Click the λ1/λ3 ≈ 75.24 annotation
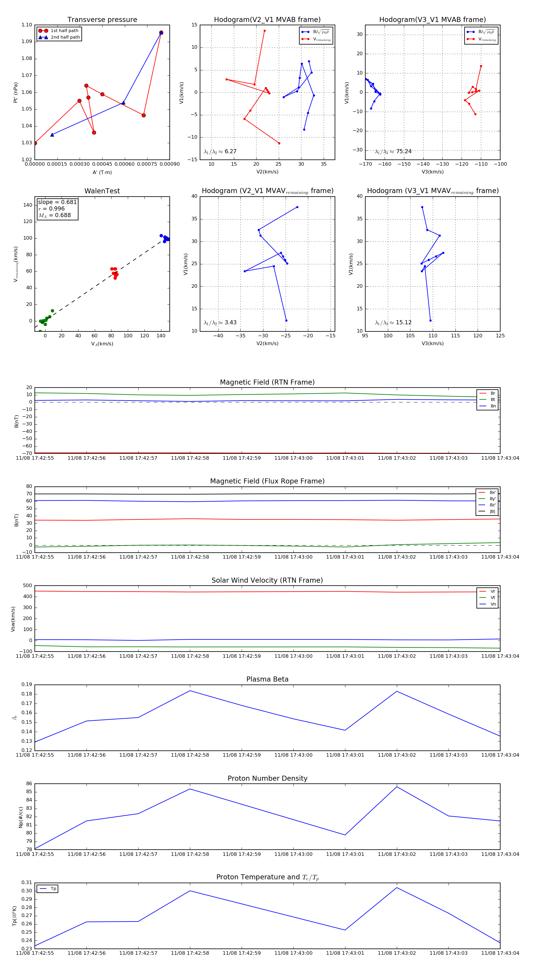 tap(393, 151)
